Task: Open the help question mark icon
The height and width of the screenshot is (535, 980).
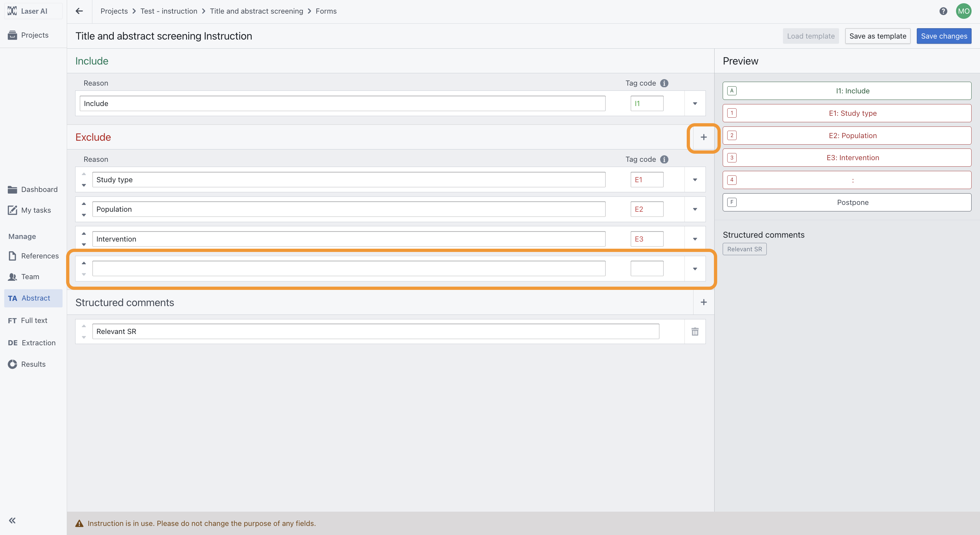Action: click(x=943, y=11)
